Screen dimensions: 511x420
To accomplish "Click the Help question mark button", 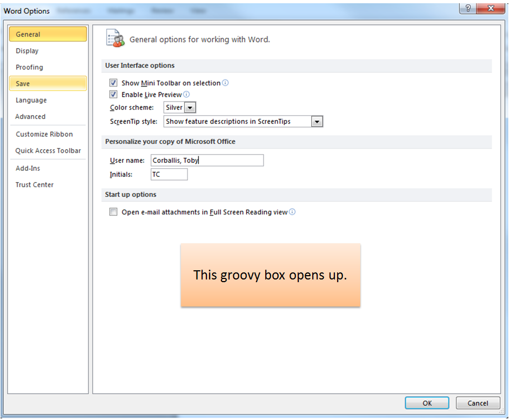I will [468, 8].
